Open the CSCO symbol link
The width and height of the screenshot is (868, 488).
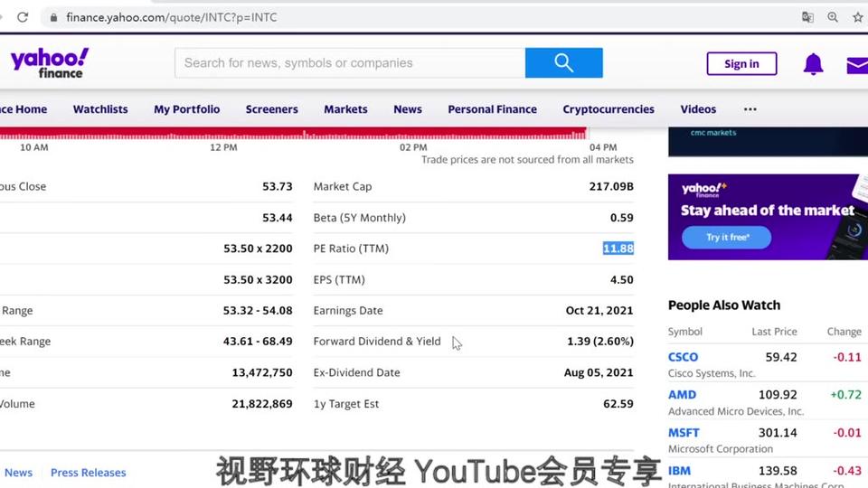(x=683, y=357)
